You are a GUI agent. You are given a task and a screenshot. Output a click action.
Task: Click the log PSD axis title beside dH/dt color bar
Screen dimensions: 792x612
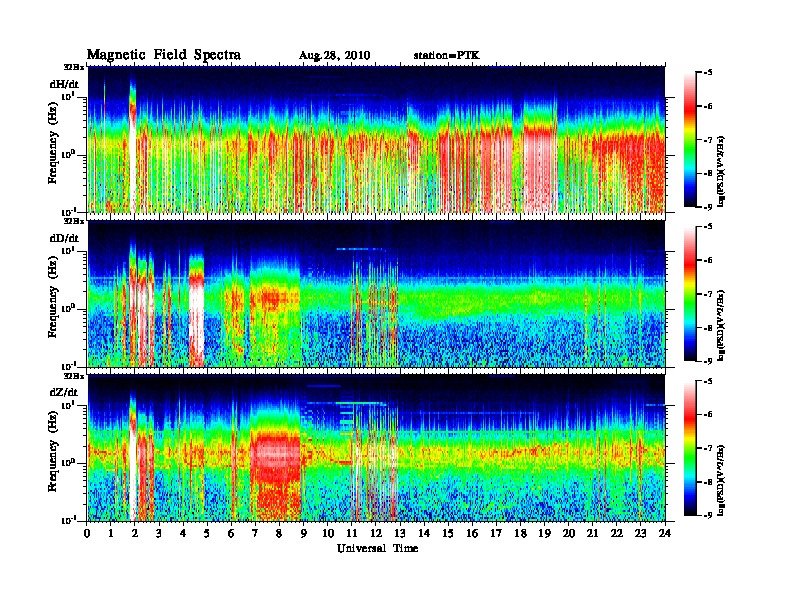[x=722, y=172]
